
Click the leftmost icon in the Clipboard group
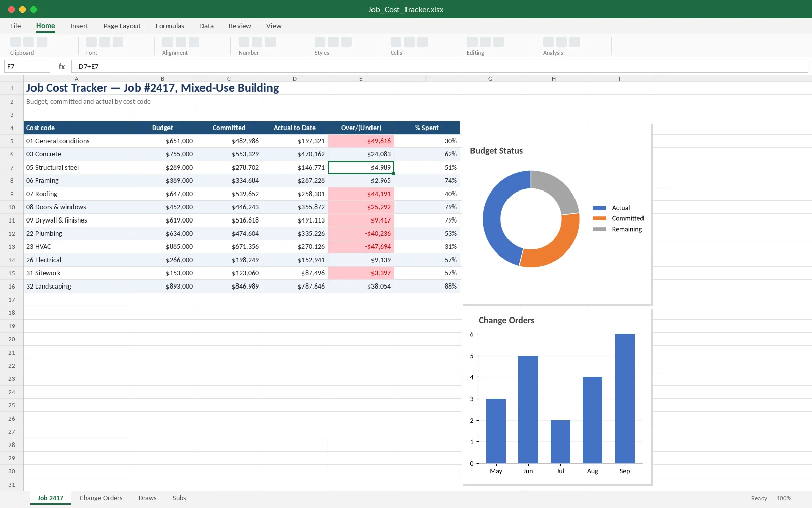pyautogui.click(x=16, y=42)
